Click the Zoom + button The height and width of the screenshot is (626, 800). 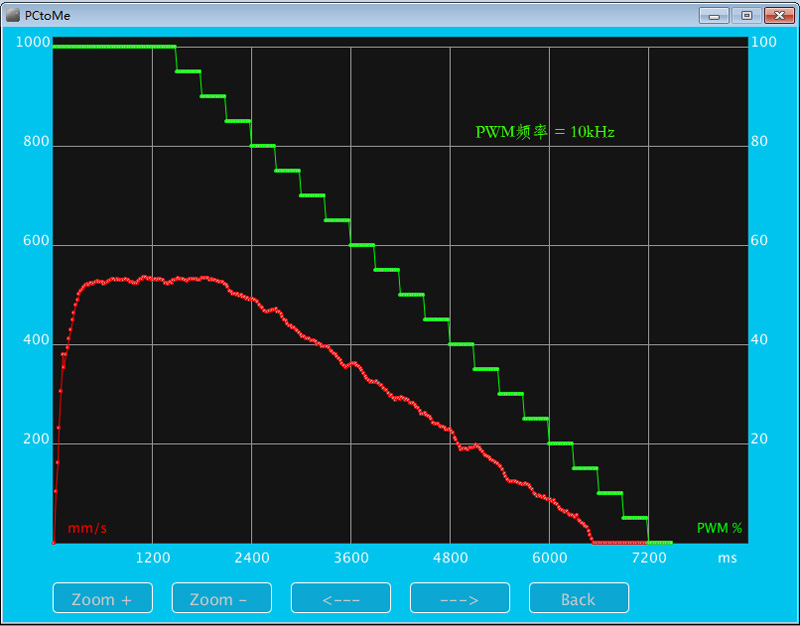tap(103, 597)
